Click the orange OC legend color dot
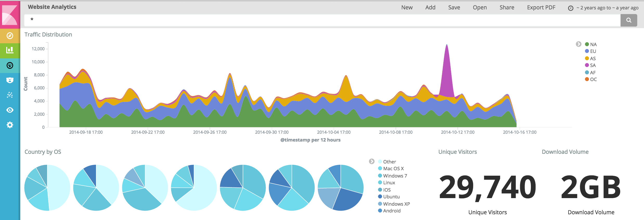This screenshot has width=644, height=220. pyautogui.click(x=587, y=79)
